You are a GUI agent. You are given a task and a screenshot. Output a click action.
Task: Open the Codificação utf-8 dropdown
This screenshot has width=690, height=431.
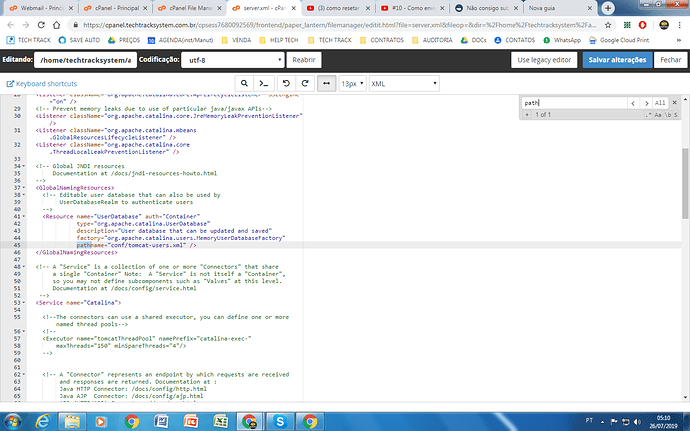[233, 60]
